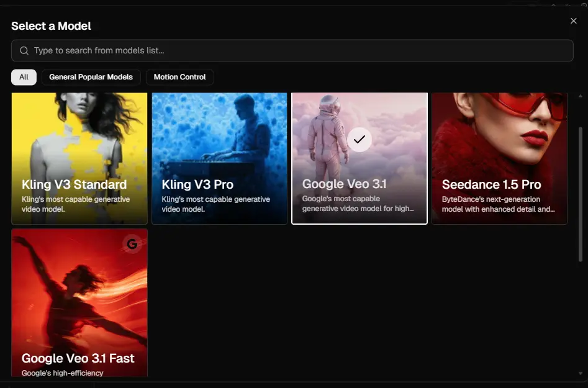Choose the Seedance 1.5 Pro model card
Screen dimensions: 588x388
pyautogui.click(x=499, y=158)
